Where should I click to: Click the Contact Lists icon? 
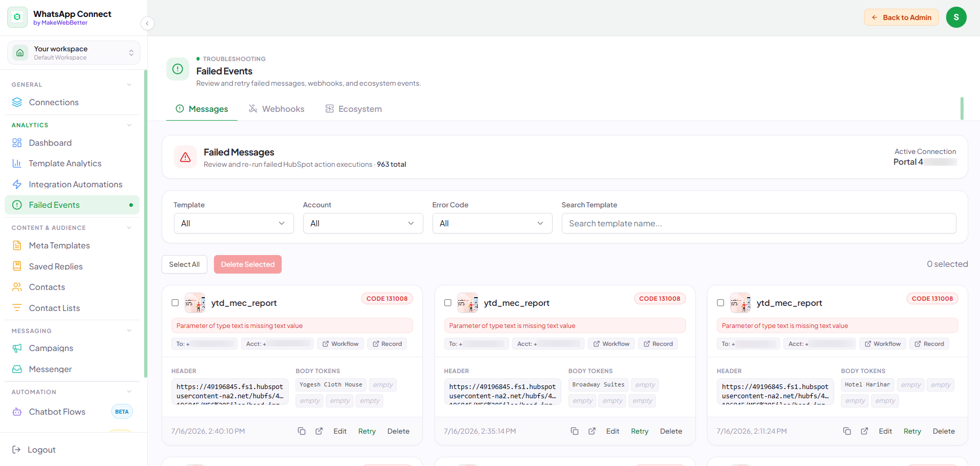(17, 308)
